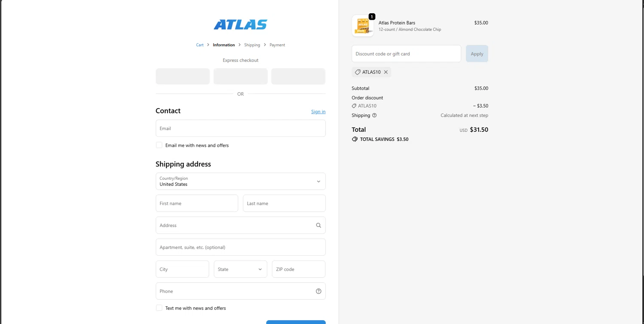Focus the ZIP code field
The height and width of the screenshot is (324, 644).
point(299,269)
